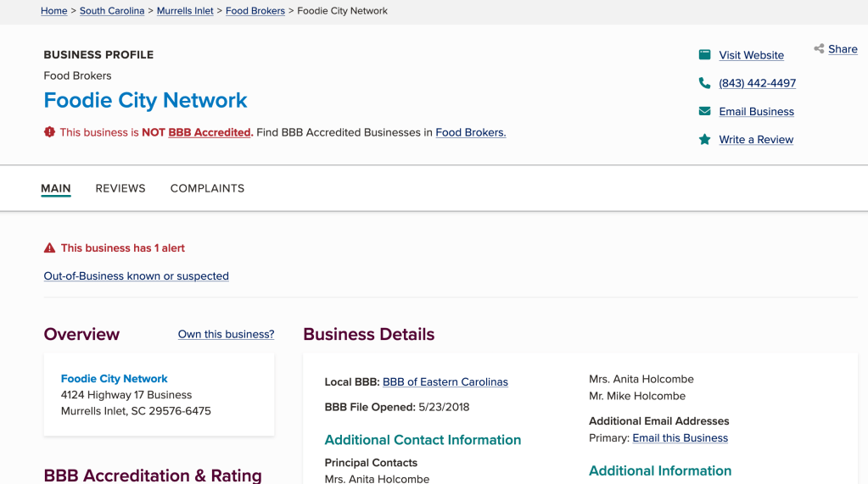The height and width of the screenshot is (484, 868).
Task: Click the red alert triangle icon
Action: [x=49, y=248]
